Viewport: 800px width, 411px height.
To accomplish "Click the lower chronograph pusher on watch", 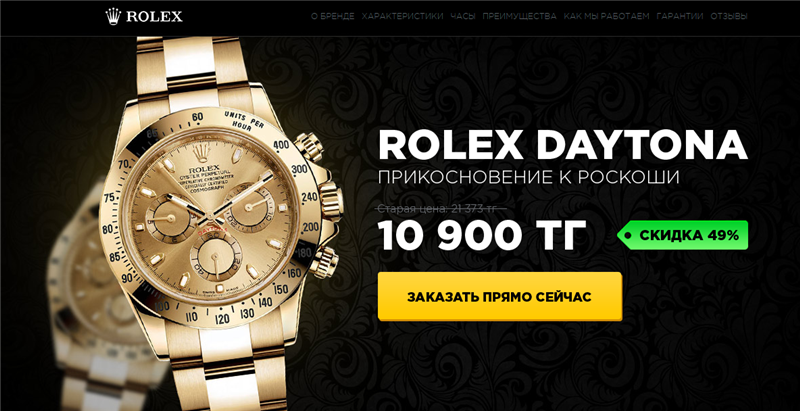I will click(324, 262).
